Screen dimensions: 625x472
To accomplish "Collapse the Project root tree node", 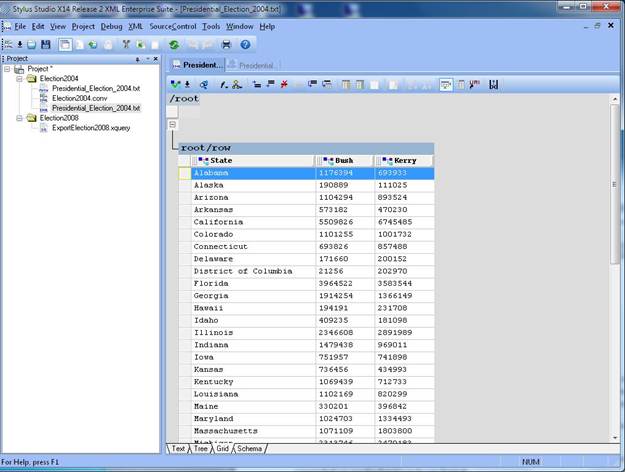I will pos(7,69).
